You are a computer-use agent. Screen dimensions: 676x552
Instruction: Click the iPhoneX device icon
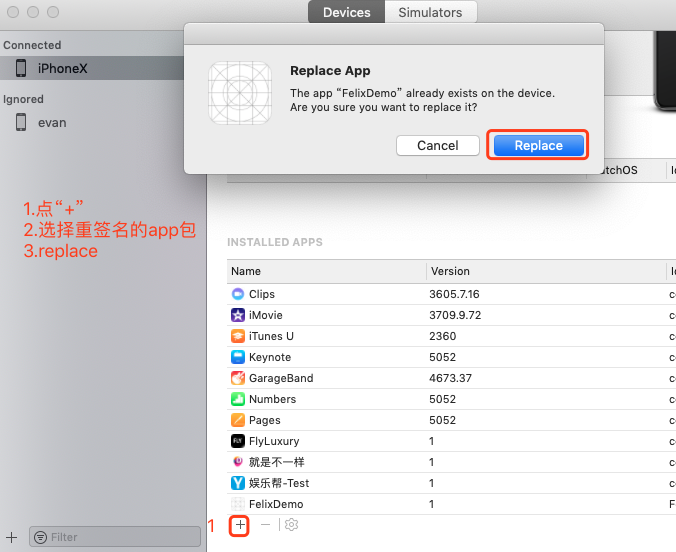click(21, 68)
